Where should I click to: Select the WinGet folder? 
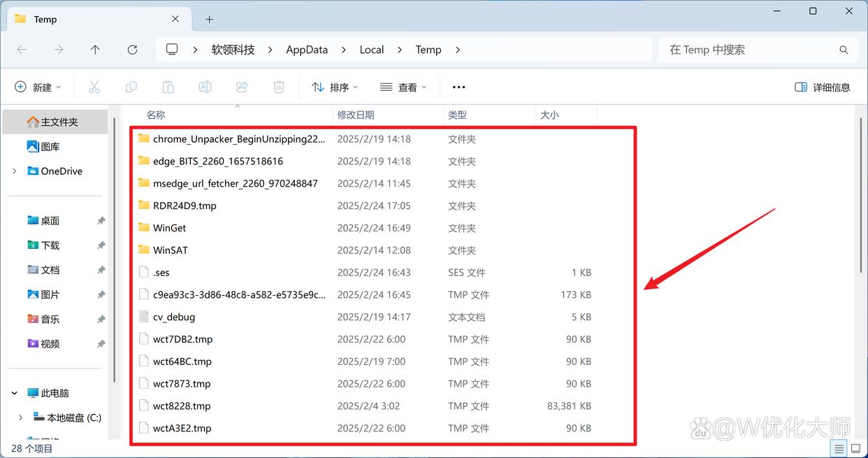170,228
